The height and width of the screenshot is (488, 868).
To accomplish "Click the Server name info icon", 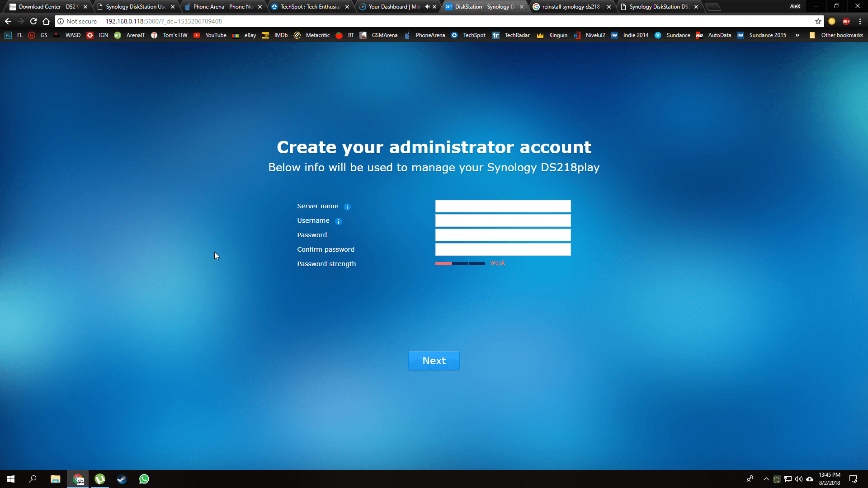I will click(x=347, y=207).
